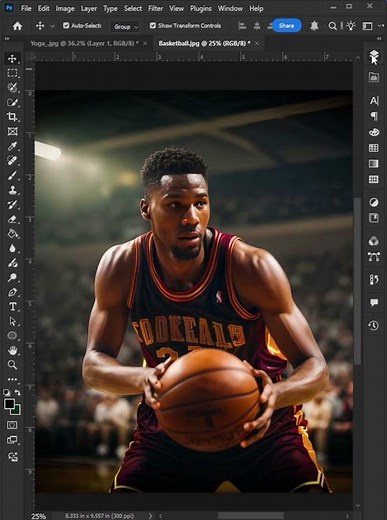Select the Rectangular Marquee tool
Screen dimensions: 387x520
tap(12, 73)
